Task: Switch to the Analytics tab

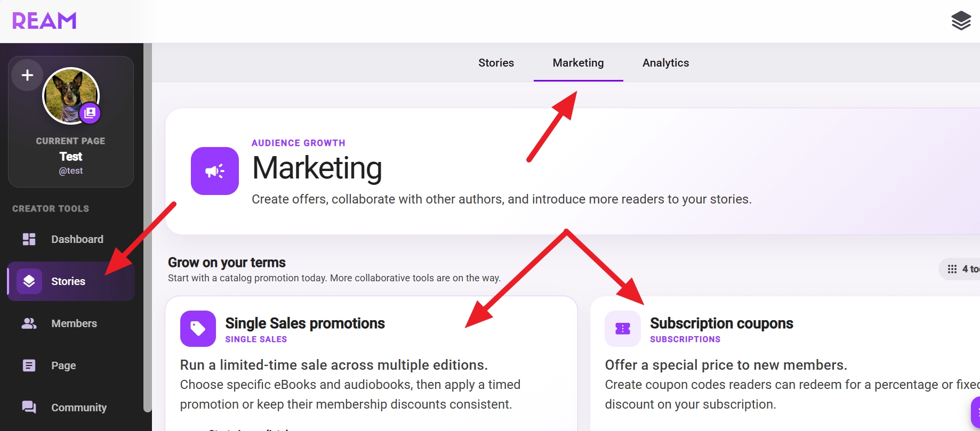Action: 665,63
